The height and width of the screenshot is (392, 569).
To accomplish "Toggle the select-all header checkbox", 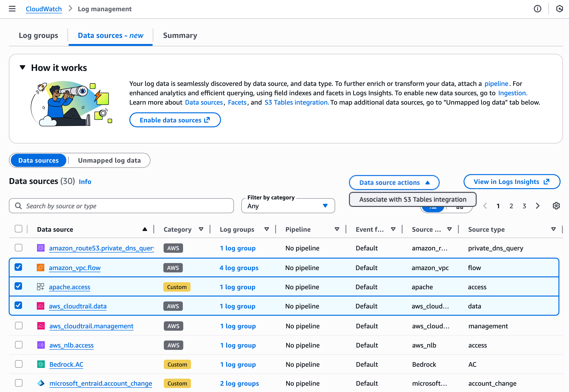I will pos(19,229).
